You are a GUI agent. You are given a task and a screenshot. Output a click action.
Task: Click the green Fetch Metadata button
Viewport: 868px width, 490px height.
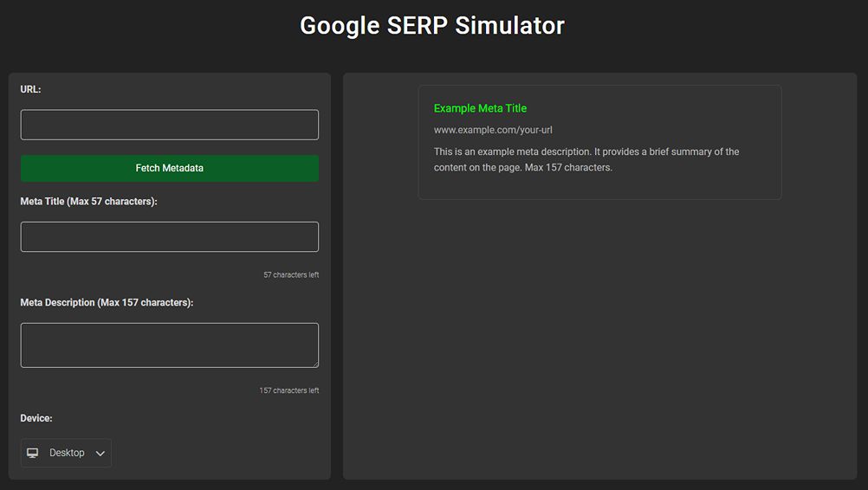170,168
